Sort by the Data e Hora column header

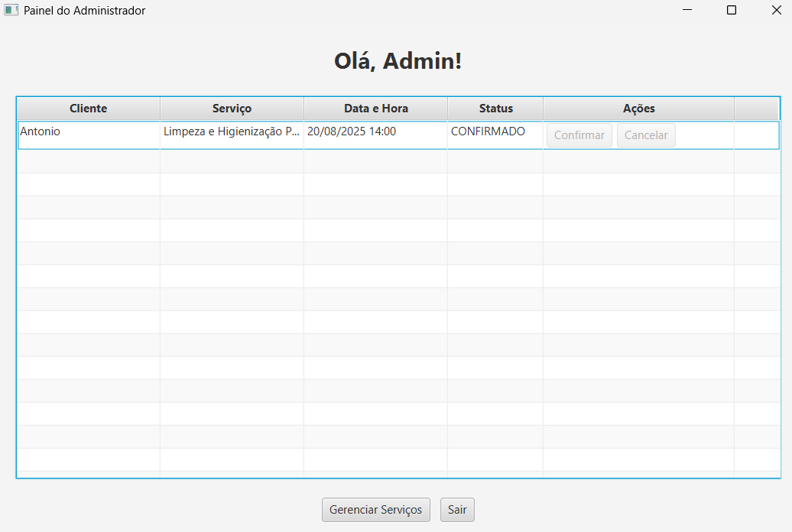[x=376, y=109]
